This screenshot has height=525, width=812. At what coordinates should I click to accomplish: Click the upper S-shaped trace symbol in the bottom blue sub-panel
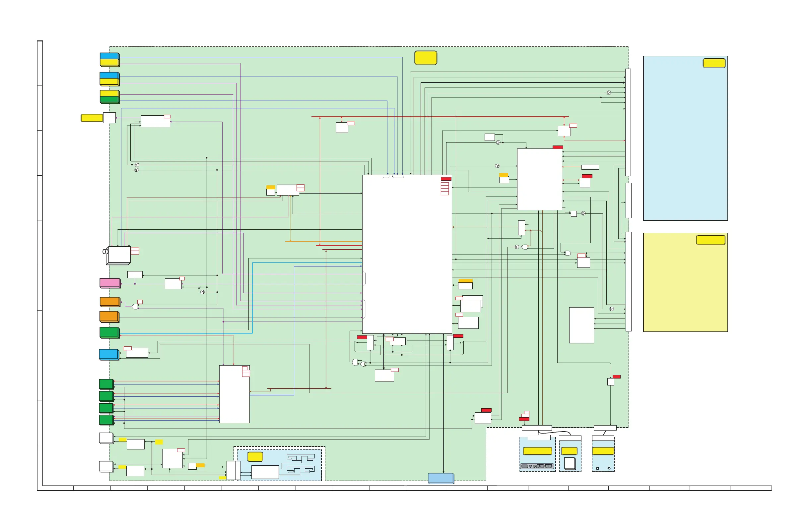click(301, 458)
